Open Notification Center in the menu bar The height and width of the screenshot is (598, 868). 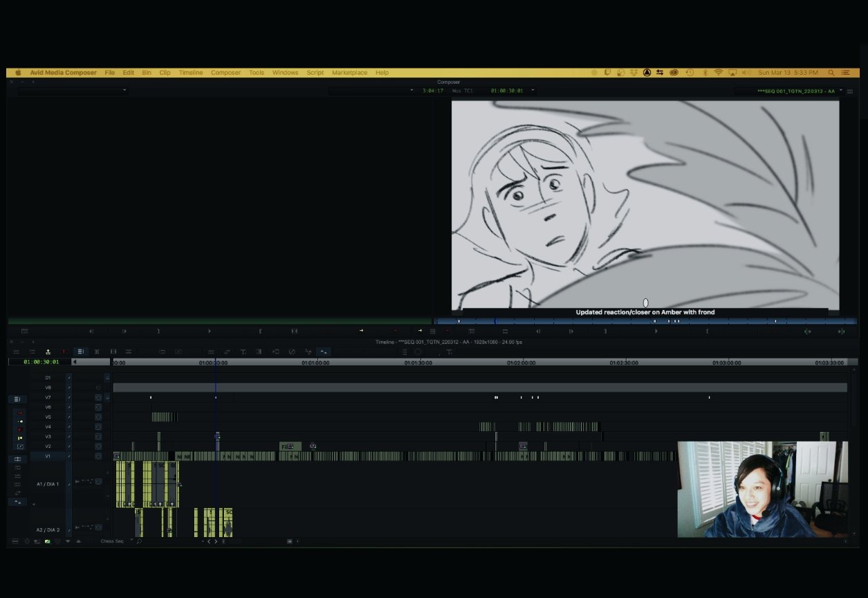pos(846,73)
